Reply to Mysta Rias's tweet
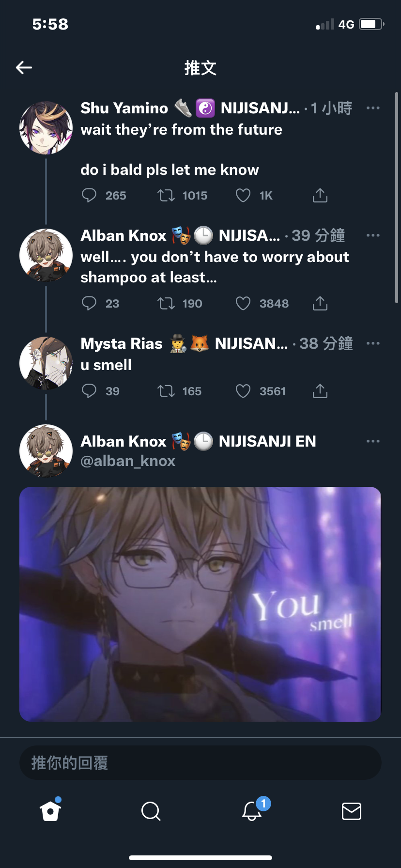The height and width of the screenshot is (868, 401). tap(89, 391)
